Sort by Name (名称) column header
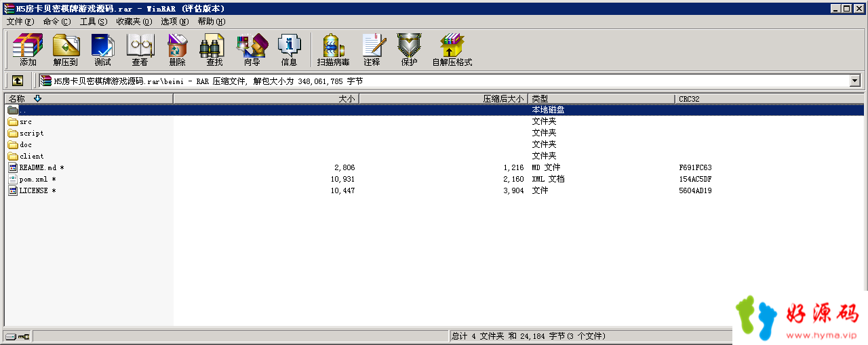868x345 pixels. click(89, 99)
